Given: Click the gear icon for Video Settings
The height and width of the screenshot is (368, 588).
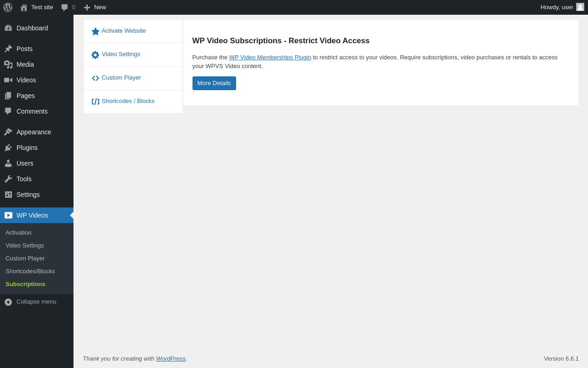Looking at the screenshot, I should coord(96,55).
